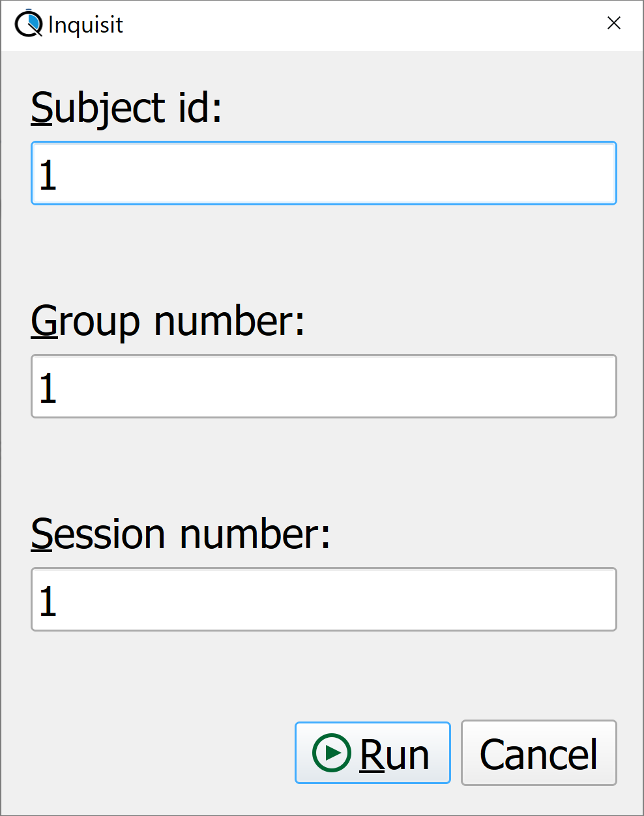Click the Inquisit stopwatch logo icon
Image resolution: width=644 pixels, height=816 pixels.
pyautogui.click(x=29, y=23)
